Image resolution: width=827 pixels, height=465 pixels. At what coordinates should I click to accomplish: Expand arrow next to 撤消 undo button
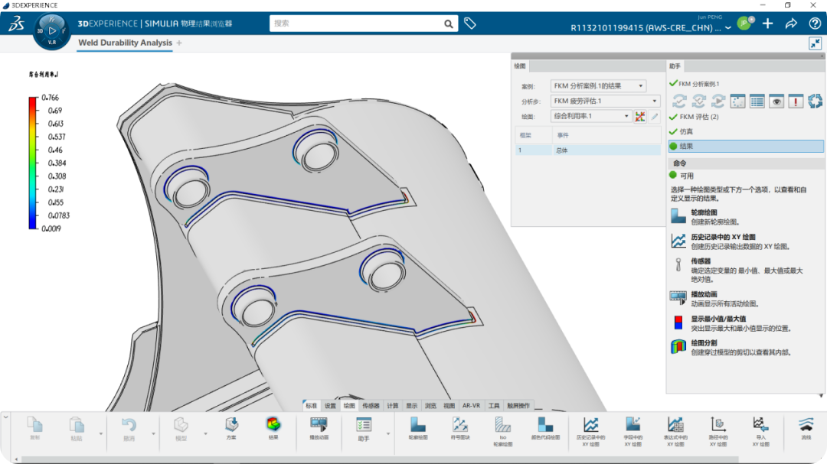[x=153, y=434]
